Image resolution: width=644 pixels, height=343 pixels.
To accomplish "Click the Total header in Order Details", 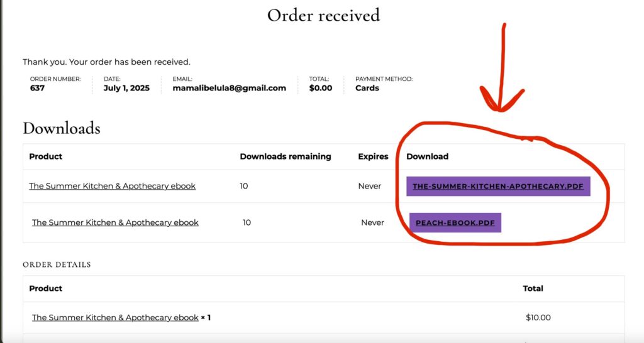I will click(533, 288).
